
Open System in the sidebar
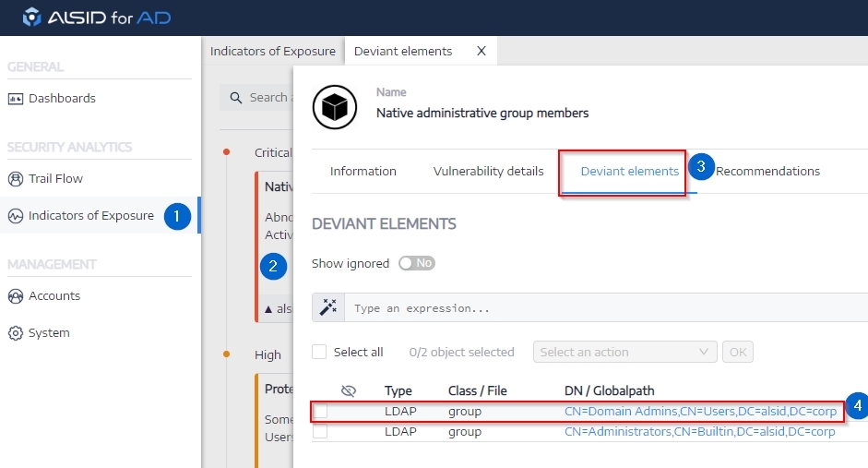pyautogui.click(x=49, y=333)
